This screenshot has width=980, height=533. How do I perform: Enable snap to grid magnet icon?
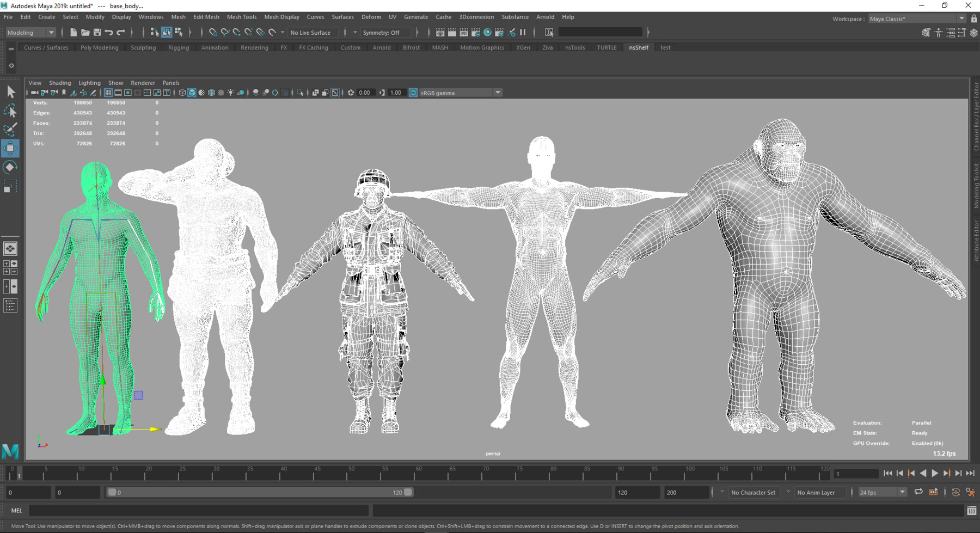215,33
